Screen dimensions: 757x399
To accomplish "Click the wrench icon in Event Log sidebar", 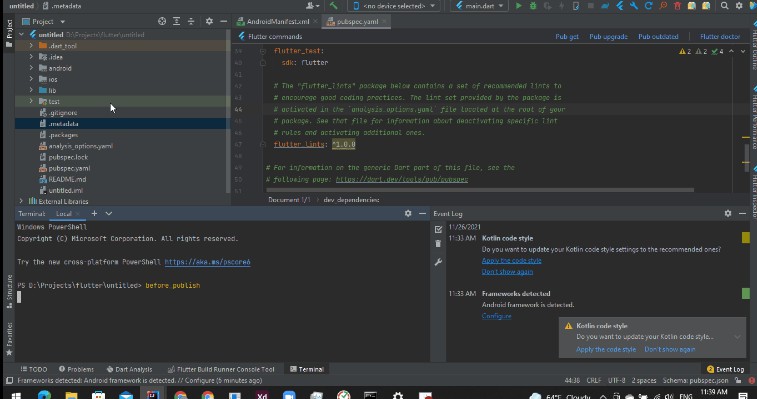I will (438, 262).
